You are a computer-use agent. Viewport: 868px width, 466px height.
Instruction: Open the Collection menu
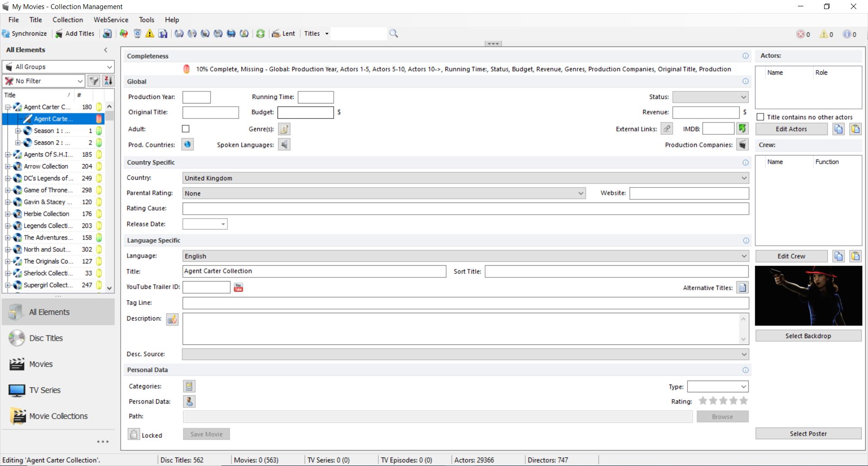click(x=68, y=20)
